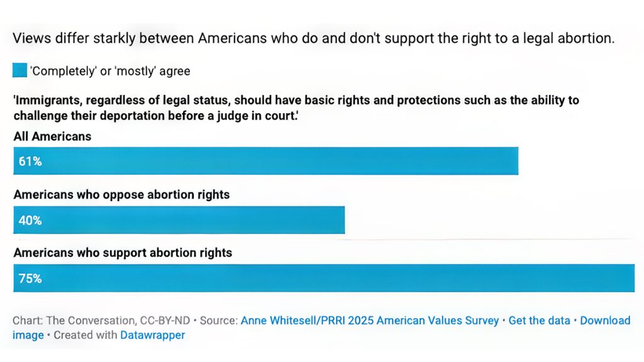This screenshot has height=362, width=644.
Task: Click the 'Completely' or 'mostly' agree legend label
Action: pos(111,71)
